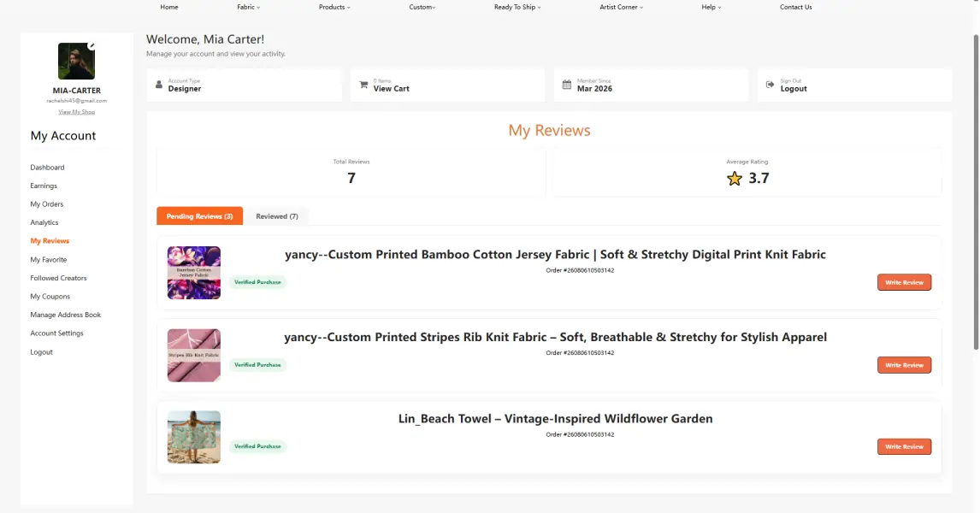This screenshot has width=980, height=513.
Task: Click the View My Shop link
Action: tap(76, 112)
